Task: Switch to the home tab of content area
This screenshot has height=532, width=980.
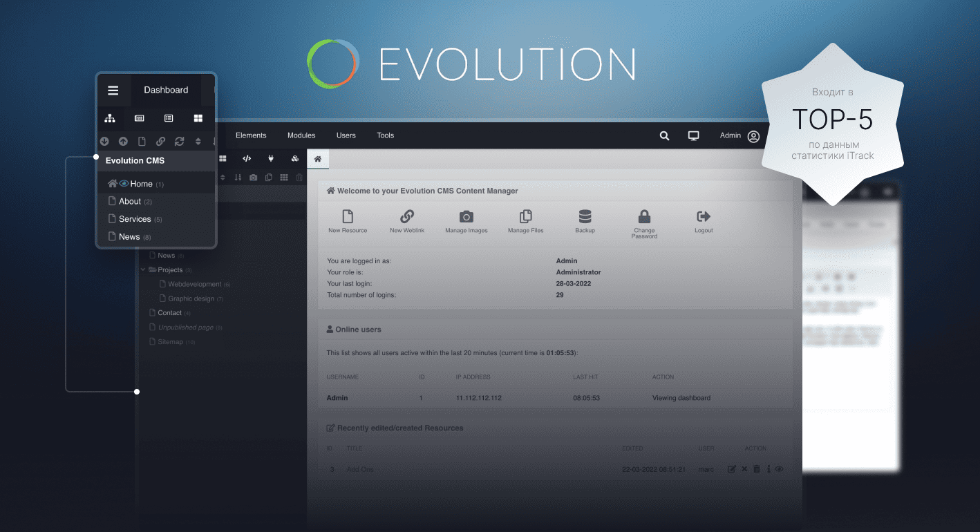Action: click(x=318, y=159)
